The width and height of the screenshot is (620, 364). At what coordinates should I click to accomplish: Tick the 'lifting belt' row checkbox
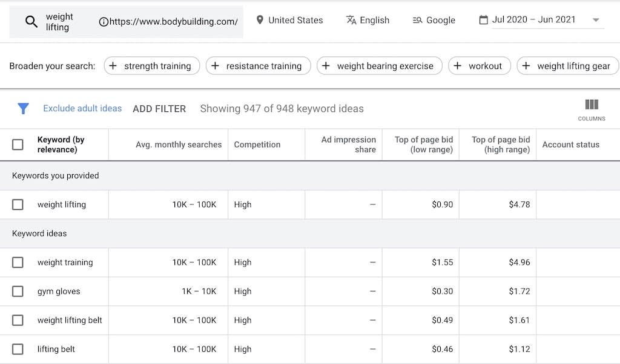18,349
